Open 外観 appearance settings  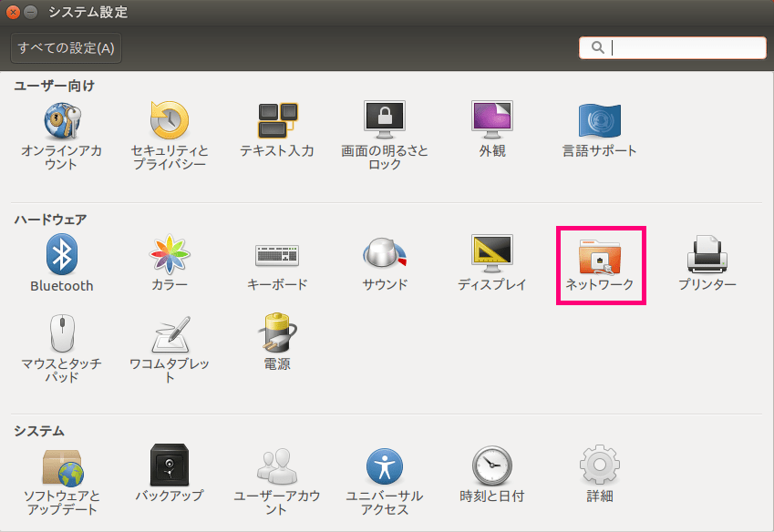pyautogui.click(x=492, y=129)
